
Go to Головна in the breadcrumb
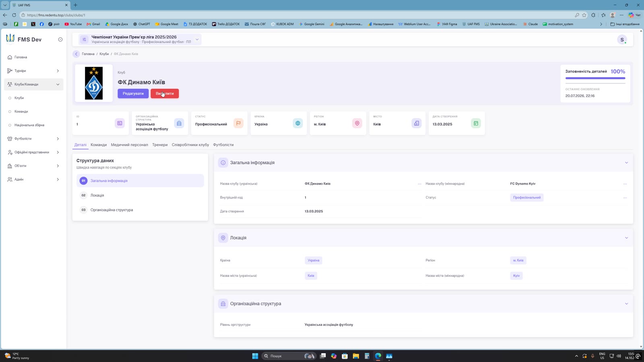tap(88, 54)
